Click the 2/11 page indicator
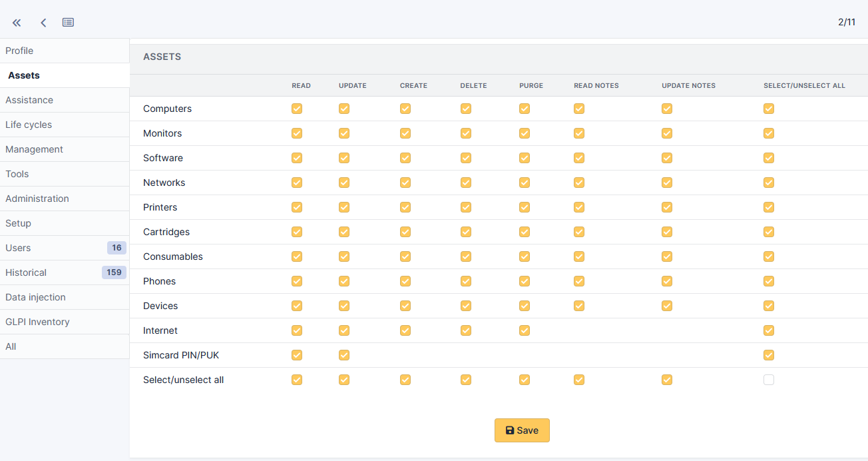This screenshot has width=868, height=461. [847, 22]
